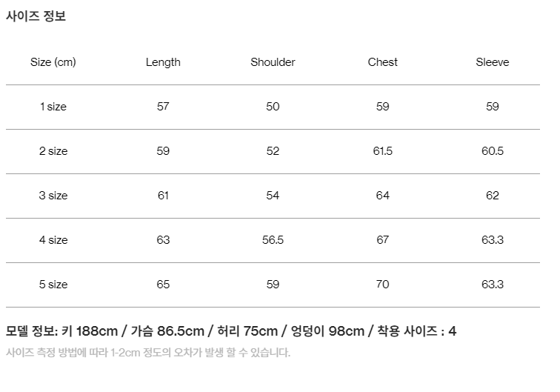Click the '4 size' row label
Viewport: 560px width, 392px height.
click(53, 240)
